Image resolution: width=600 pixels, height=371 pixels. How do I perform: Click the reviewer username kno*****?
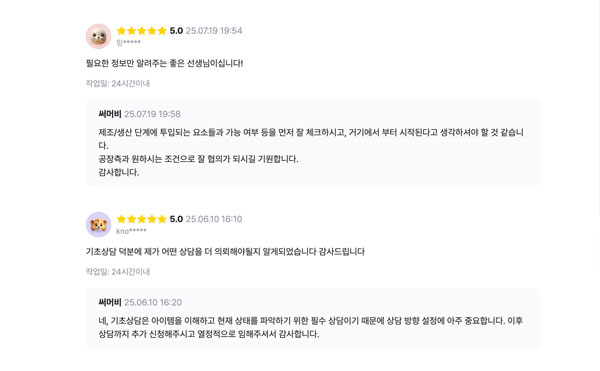(x=131, y=231)
